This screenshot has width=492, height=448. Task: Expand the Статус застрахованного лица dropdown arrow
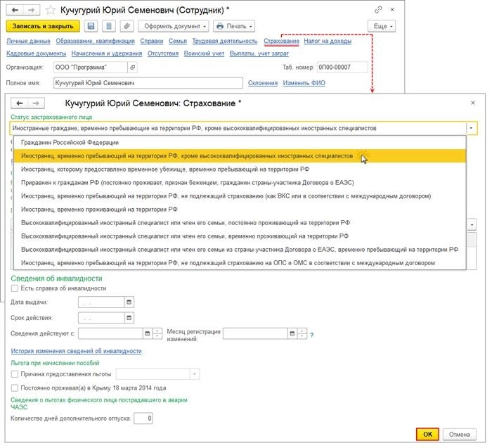point(472,128)
